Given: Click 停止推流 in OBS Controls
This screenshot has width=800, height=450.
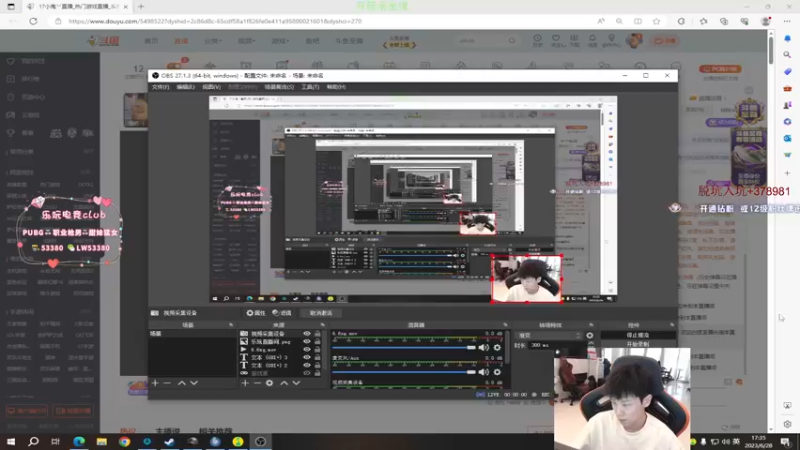Looking at the screenshot, I should [638, 335].
